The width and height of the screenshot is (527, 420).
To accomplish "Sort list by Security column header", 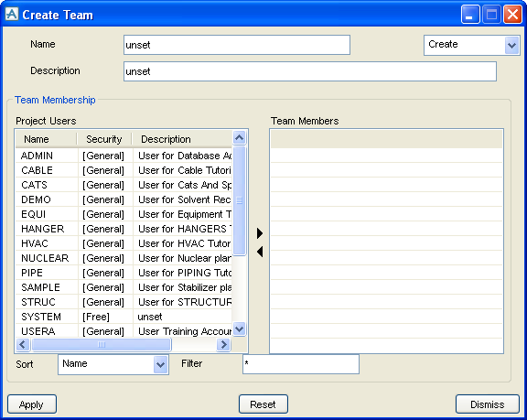I will click(104, 139).
